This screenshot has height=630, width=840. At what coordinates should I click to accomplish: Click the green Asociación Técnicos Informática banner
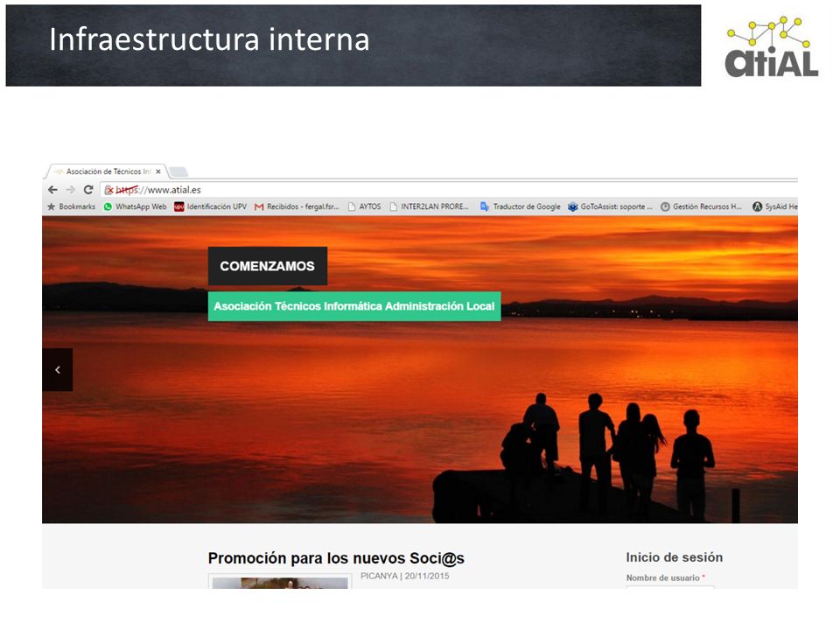pyautogui.click(x=354, y=306)
